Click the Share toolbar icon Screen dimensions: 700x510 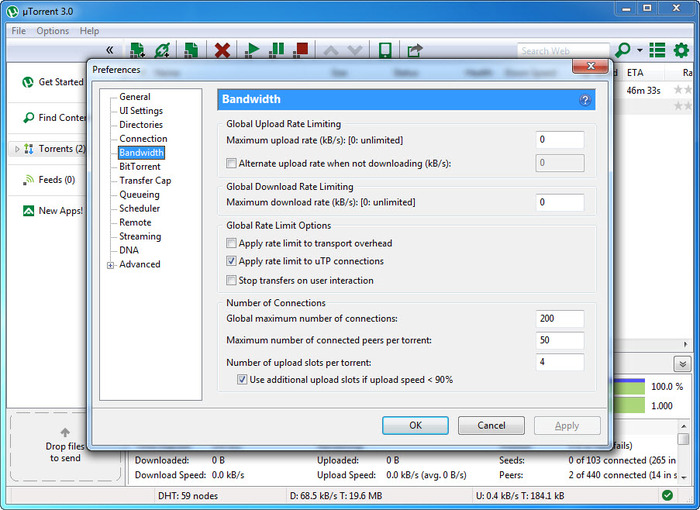[415, 50]
